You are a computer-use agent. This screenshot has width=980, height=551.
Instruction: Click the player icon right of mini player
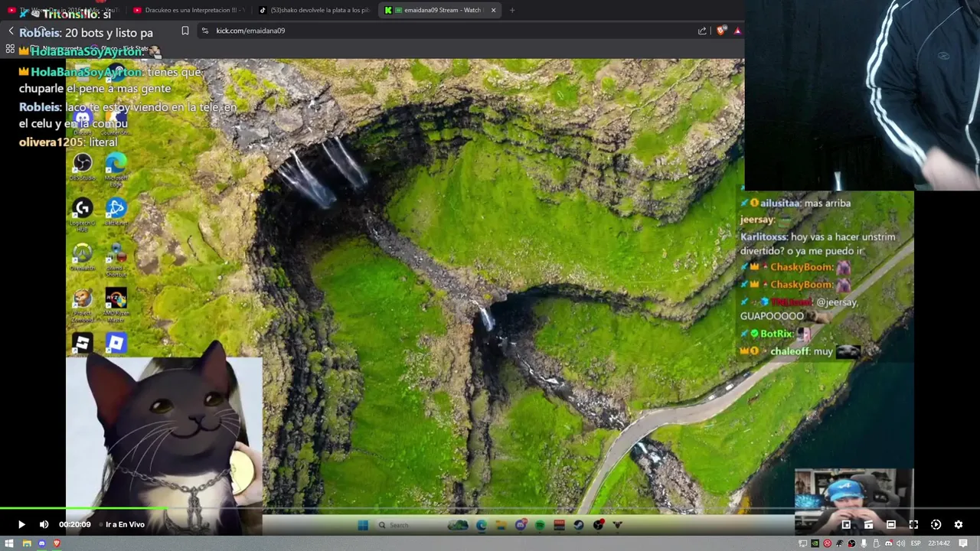[x=868, y=524]
